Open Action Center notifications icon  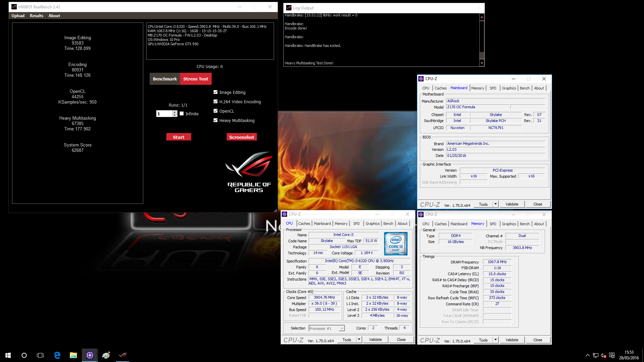pyautogui.click(x=611, y=355)
